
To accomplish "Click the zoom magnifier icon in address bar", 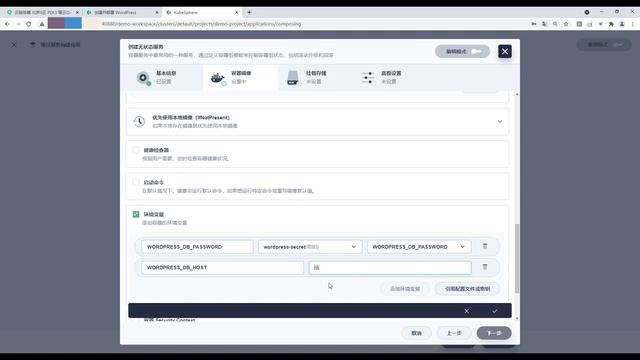I will pos(555,24).
